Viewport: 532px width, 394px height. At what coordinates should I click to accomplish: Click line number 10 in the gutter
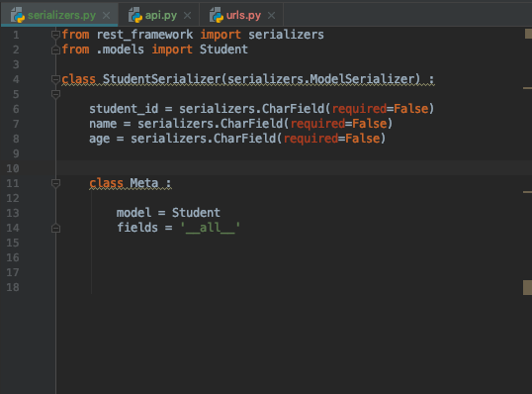13,168
